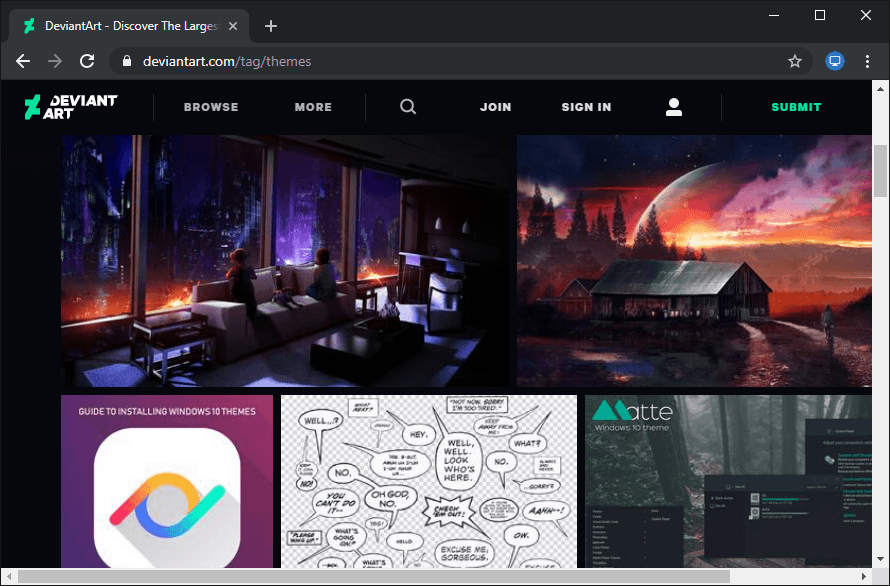Click the DeviantArt logo

(71, 107)
